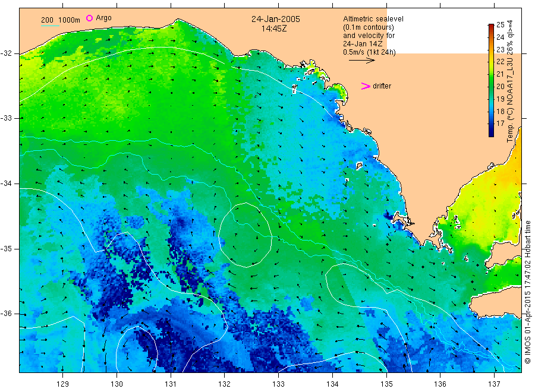Viewport: 535px width, 392px height.
Task: Click the temperature color bar
Action: 491,80
